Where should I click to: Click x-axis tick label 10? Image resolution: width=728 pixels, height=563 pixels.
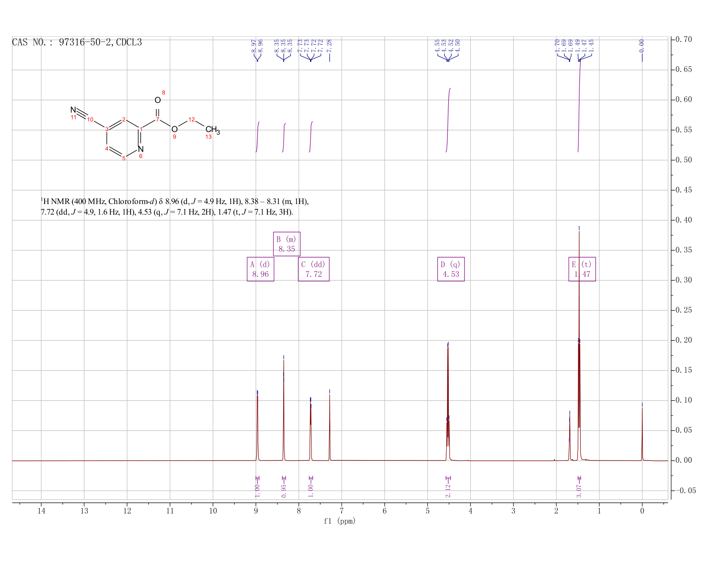(213, 511)
